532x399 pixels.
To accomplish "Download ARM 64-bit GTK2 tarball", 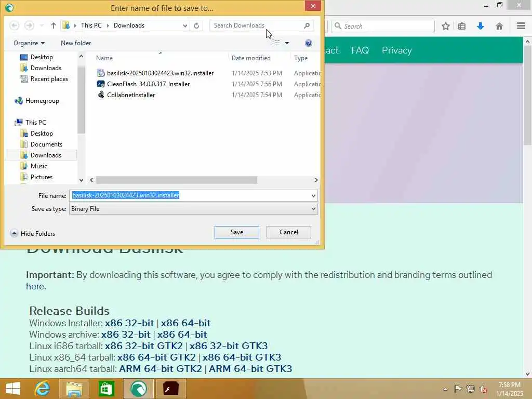I will pyautogui.click(x=160, y=369).
